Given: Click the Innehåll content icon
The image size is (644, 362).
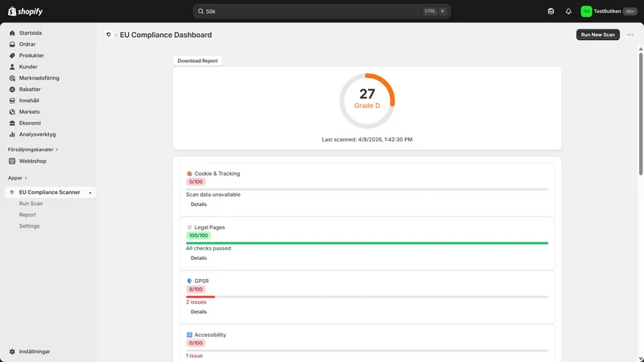Looking at the screenshot, I should coord(12,101).
